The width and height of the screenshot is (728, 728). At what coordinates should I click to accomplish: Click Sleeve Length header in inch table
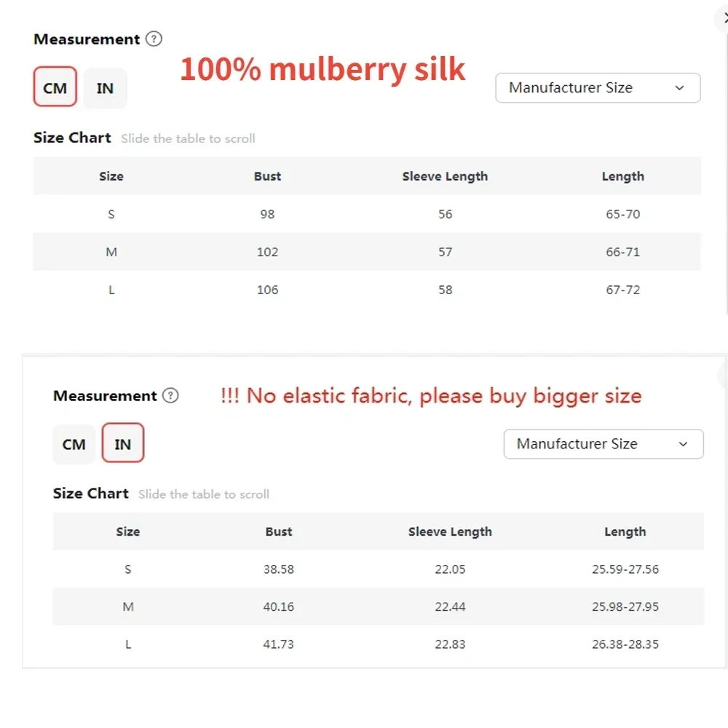pyautogui.click(x=450, y=531)
